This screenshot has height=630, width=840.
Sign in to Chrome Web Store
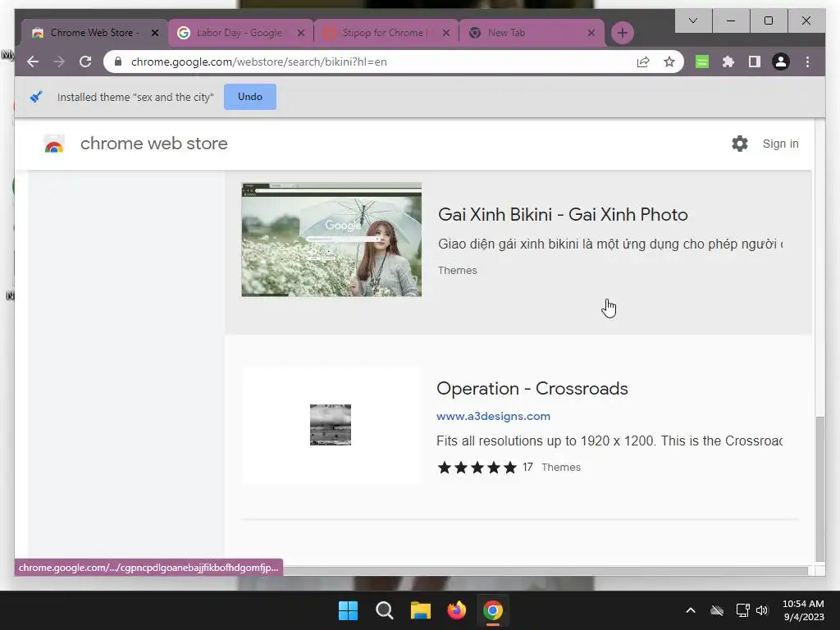(781, 144)
